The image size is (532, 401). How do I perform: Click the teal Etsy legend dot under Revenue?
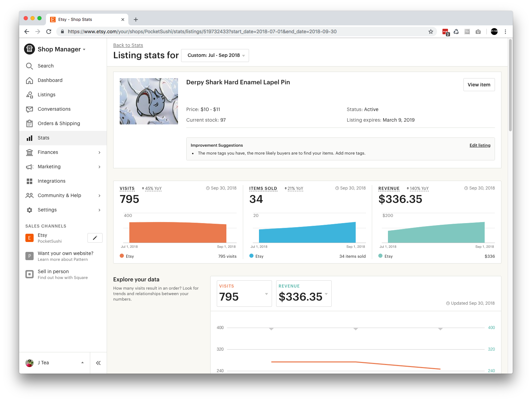[x=380, y=256]
